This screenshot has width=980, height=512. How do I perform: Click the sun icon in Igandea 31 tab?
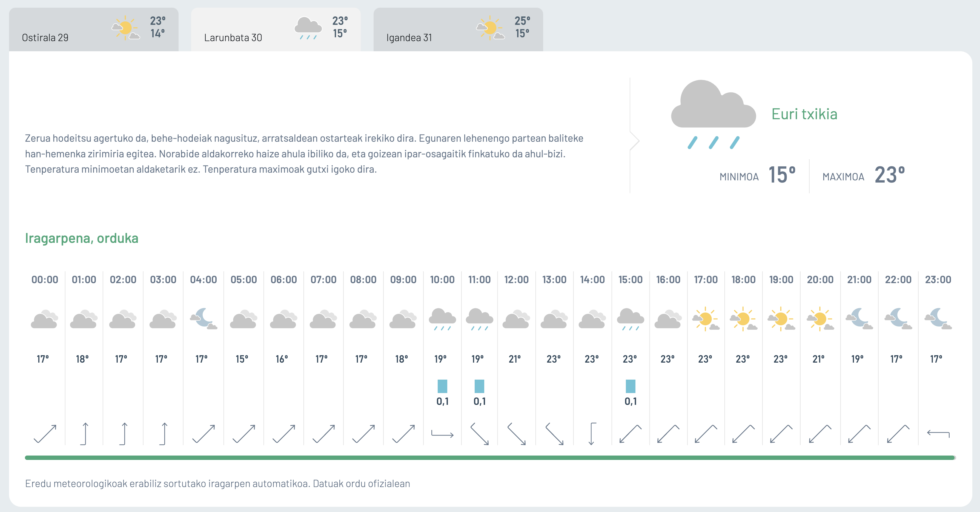pos(490,28)
